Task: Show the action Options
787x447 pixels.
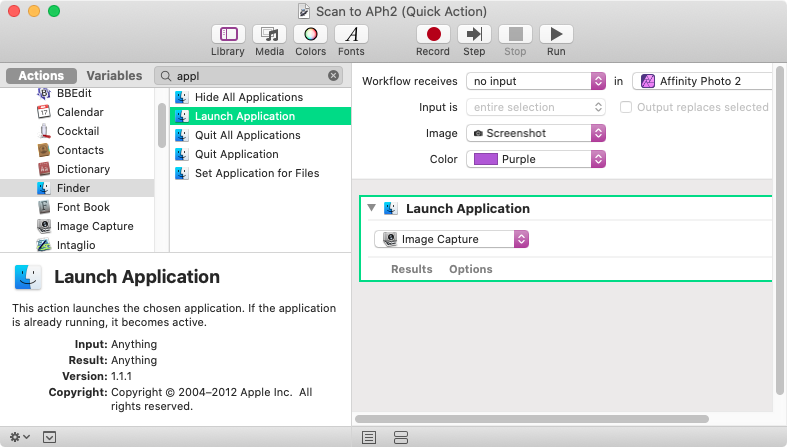Action: point(470,269)
